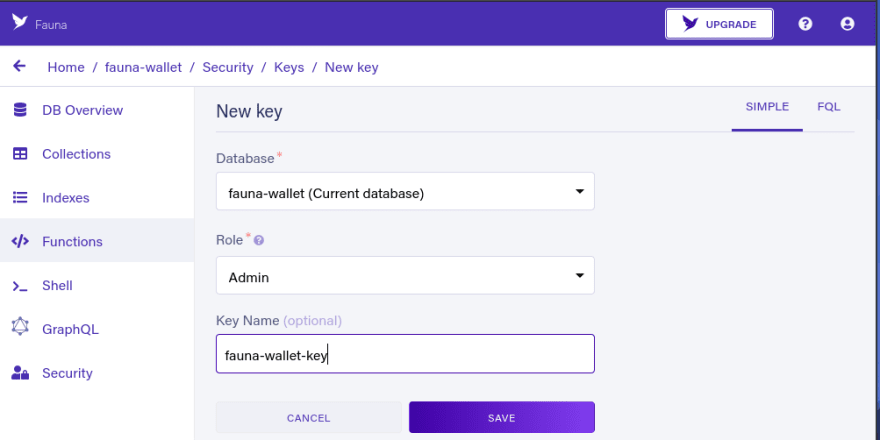Expand the Database dropdown
Viewport: 880px width, 440px height.
coord(405,191)
